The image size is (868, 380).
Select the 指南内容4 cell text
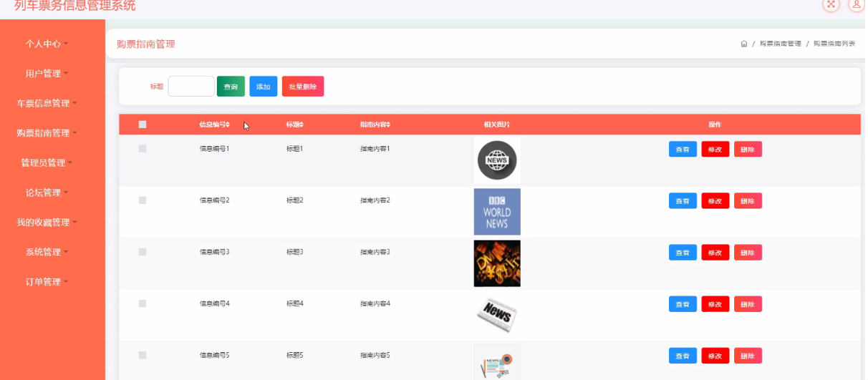point(375,303)
